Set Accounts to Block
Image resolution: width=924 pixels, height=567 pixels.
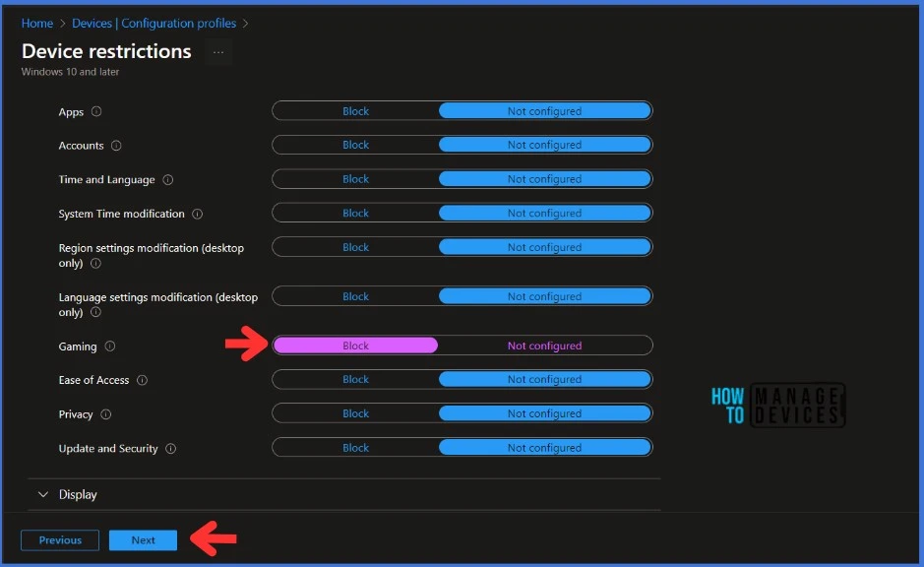click(355, 145)
